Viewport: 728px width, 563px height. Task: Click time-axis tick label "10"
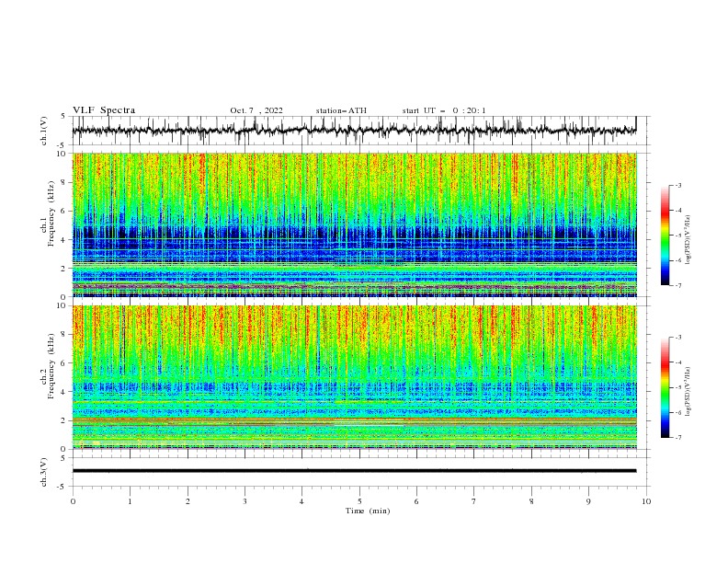[x=646, y=501]
